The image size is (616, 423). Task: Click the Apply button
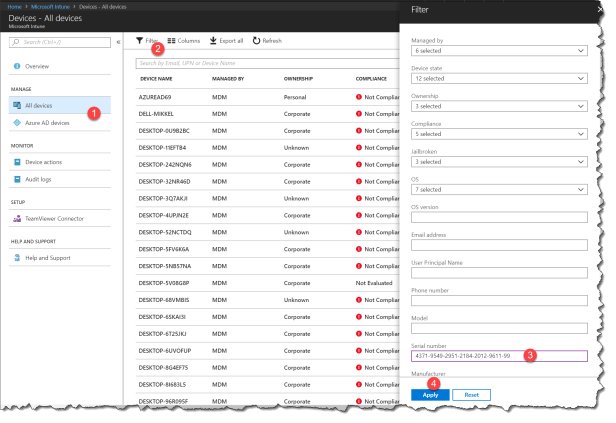point(430,395)
